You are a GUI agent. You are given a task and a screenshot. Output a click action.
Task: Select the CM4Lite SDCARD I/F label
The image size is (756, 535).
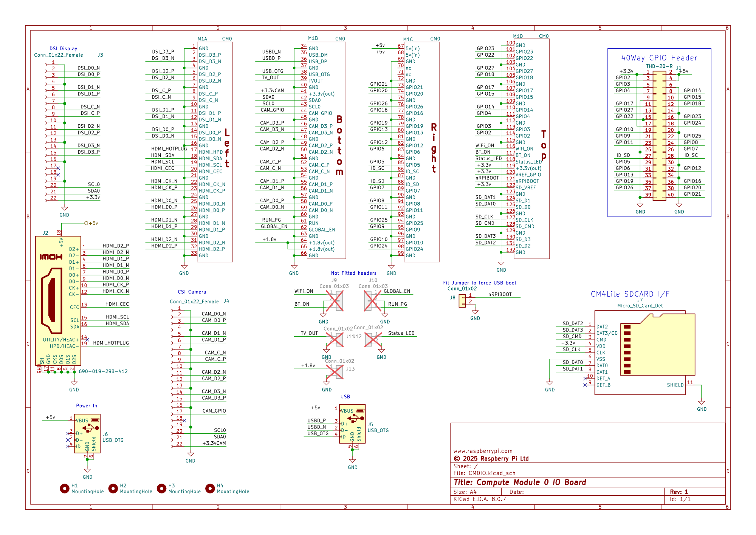click(x=630, y=294)
